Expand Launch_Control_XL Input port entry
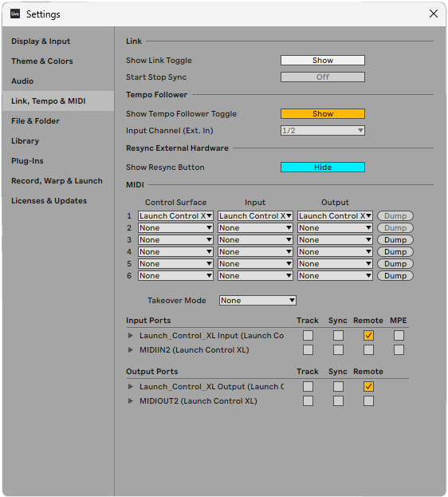448x497 pixels. [x=130, y=336]
